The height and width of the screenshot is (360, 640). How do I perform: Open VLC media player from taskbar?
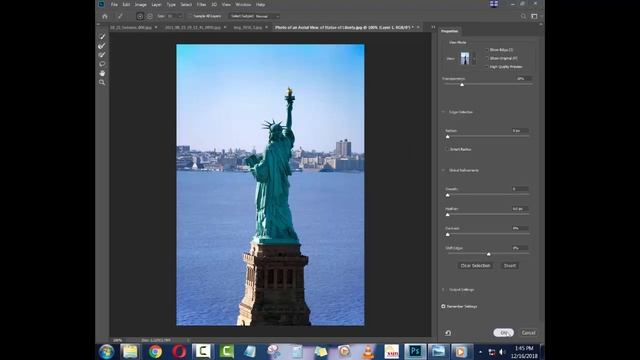point(368,351)
